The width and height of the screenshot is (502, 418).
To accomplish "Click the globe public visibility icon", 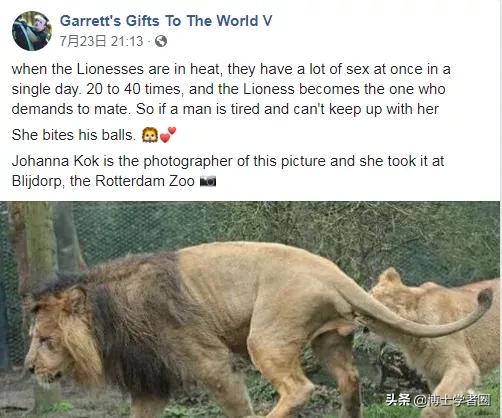I will coord(161,41).
